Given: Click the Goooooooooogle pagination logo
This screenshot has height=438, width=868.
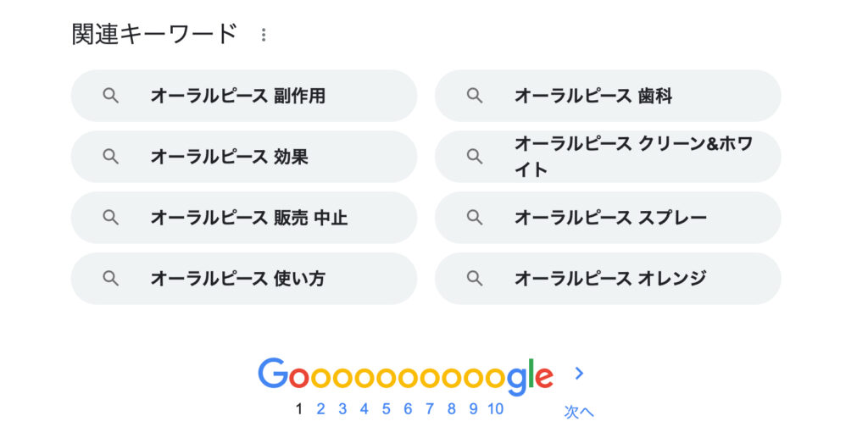Looking at the screenshot, I should (406, 376).
